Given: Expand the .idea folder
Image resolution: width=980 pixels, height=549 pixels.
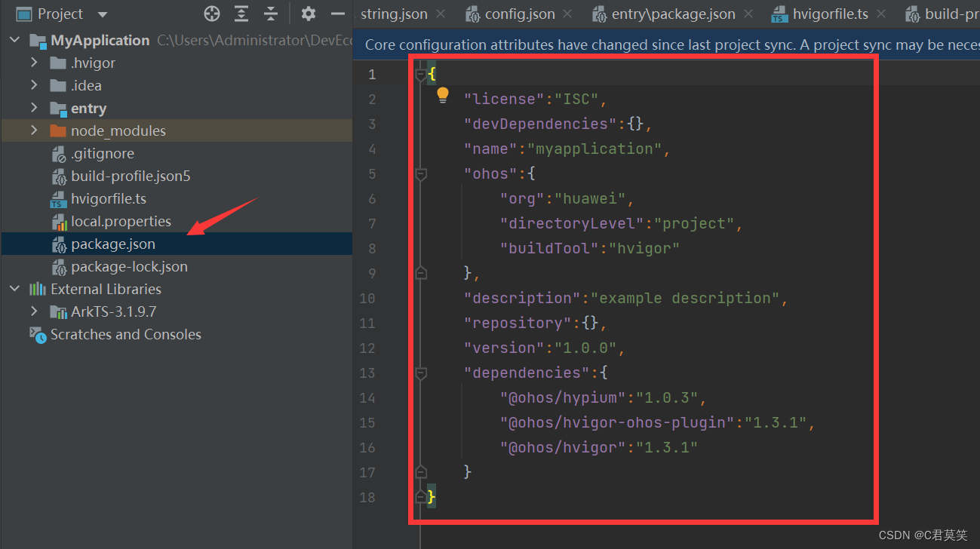Looking at the screenshot, I should [x=34, y=85].
